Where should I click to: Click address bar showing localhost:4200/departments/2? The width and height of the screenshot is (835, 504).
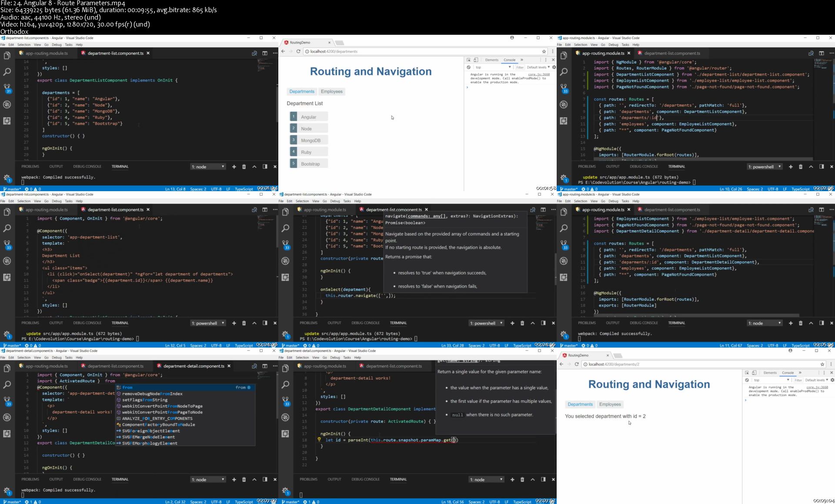[x=704, y=364]
